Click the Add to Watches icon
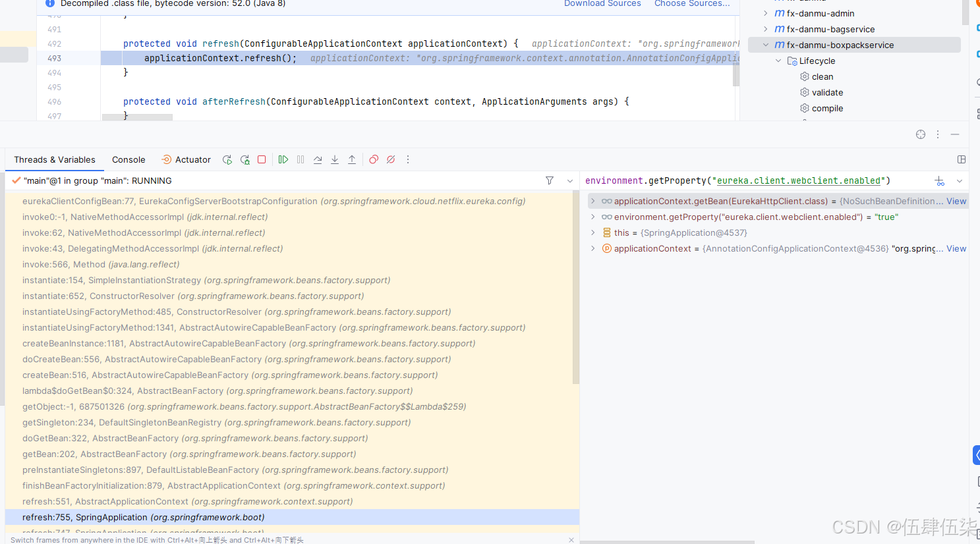 [x=940, y=180]
